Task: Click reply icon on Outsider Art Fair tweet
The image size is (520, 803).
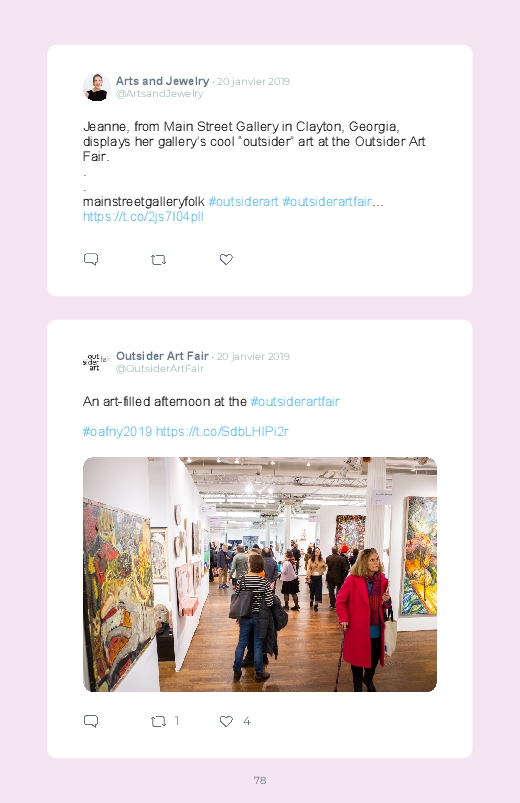Action: [91, 722]
